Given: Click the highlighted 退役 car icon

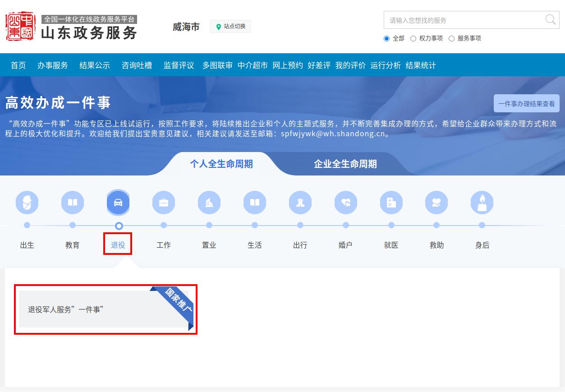Looking at the screenshot, I should click(118, 202).
